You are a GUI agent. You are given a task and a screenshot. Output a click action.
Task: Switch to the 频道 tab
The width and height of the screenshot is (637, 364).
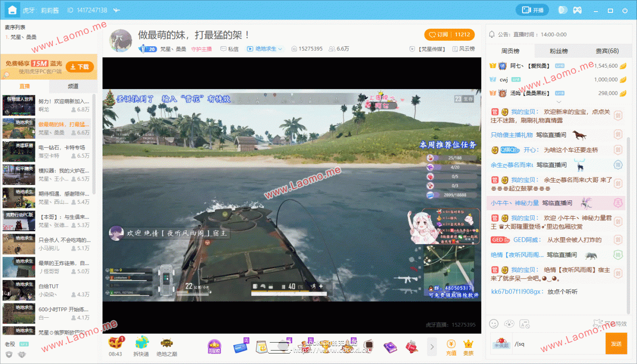[x=74, y=86]
